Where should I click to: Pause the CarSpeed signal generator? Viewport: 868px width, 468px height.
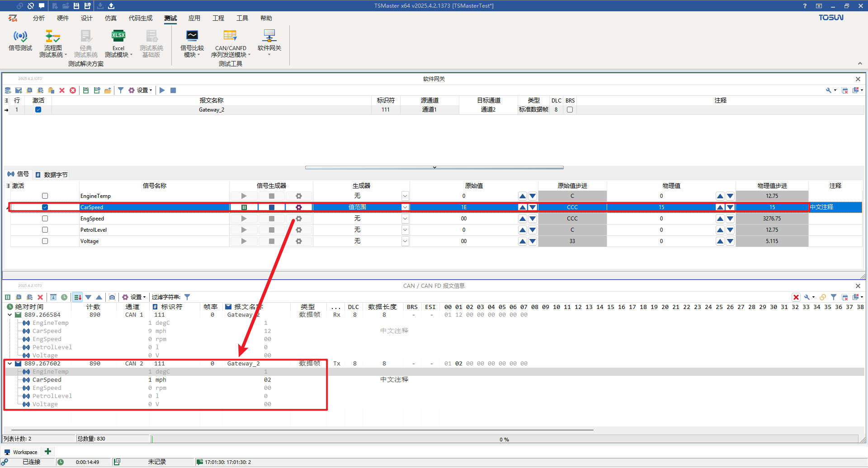(x=244, y=207)
